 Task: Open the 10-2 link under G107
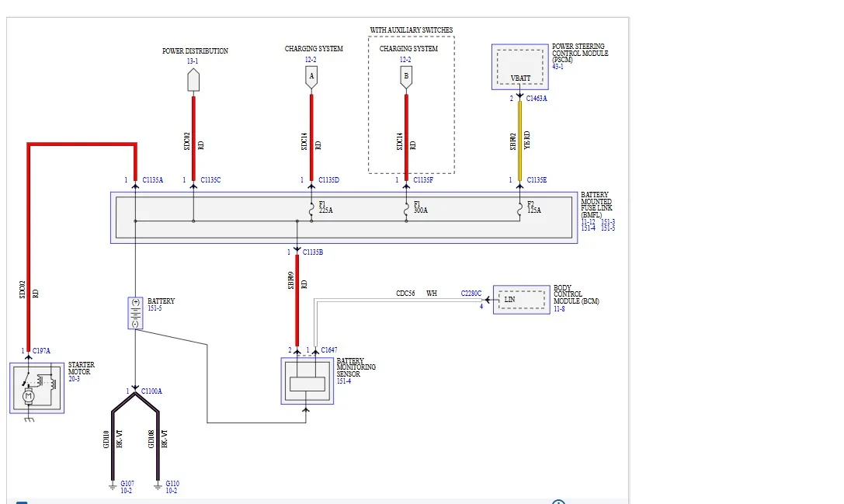126,491
